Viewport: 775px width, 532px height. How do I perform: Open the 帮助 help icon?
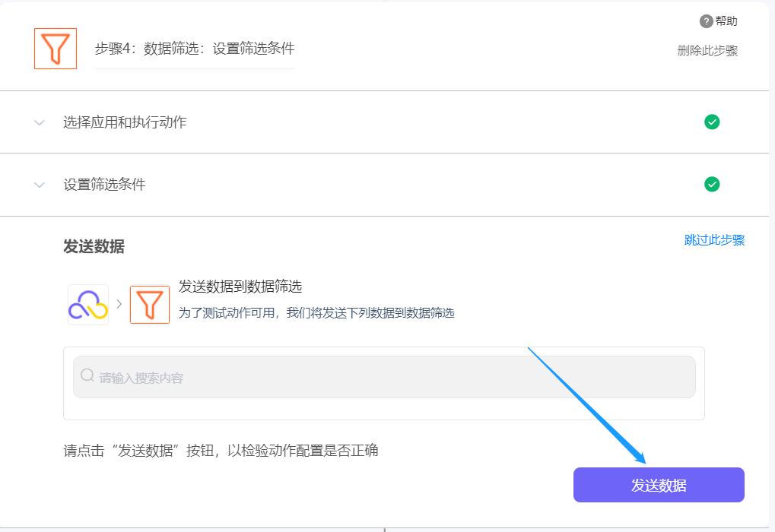coord(707,21)
